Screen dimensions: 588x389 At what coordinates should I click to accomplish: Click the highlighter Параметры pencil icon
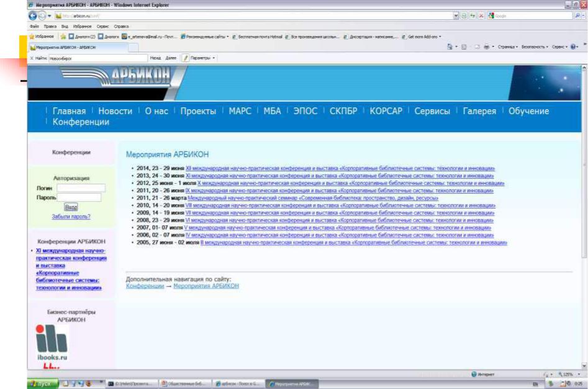click(185, 58)
